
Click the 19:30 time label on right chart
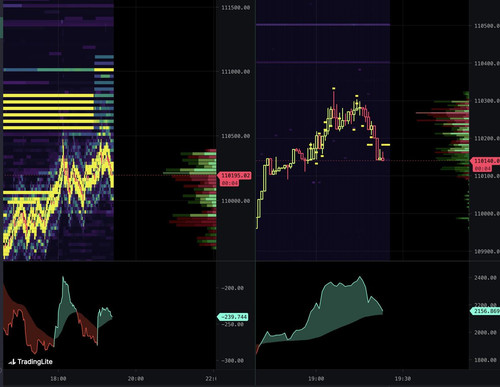pos(403,379)
